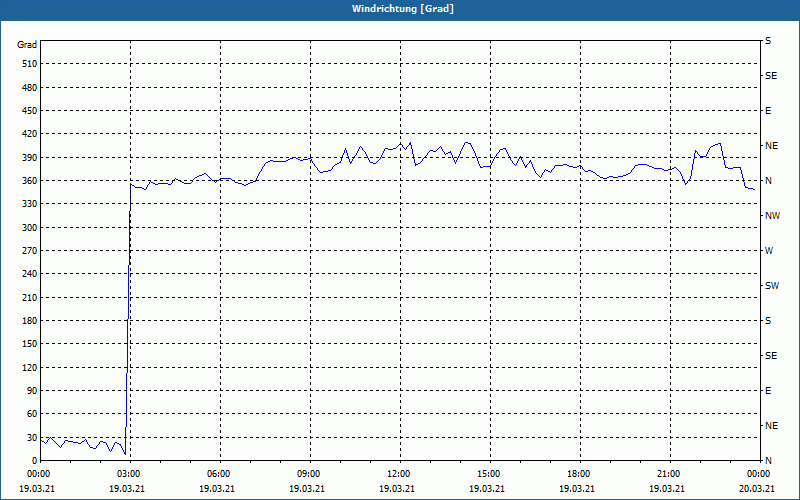This screenshot has height=500, width=800.
Task: Select the 30 y-axis tick label
Action: click(x=31, y=438)
